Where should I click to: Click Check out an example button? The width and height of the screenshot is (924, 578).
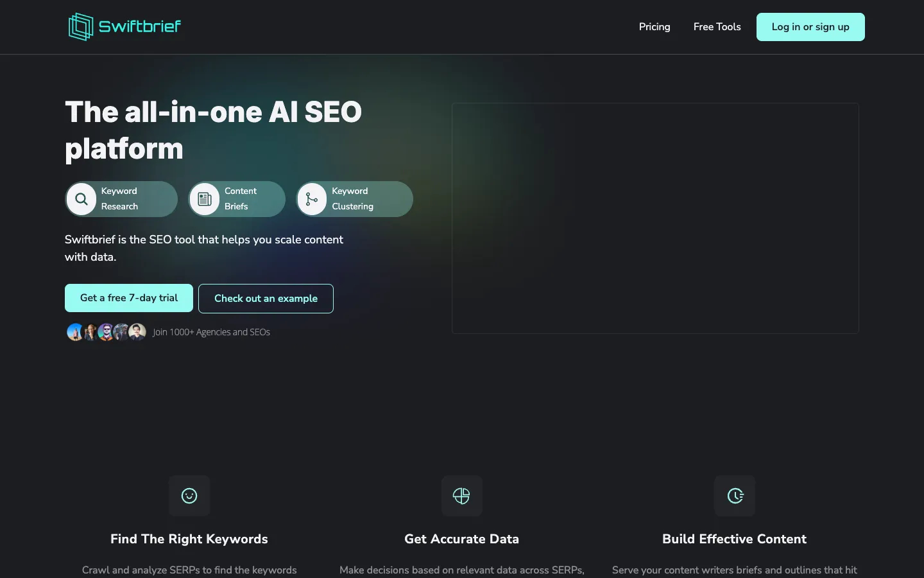tap(266, 299)
